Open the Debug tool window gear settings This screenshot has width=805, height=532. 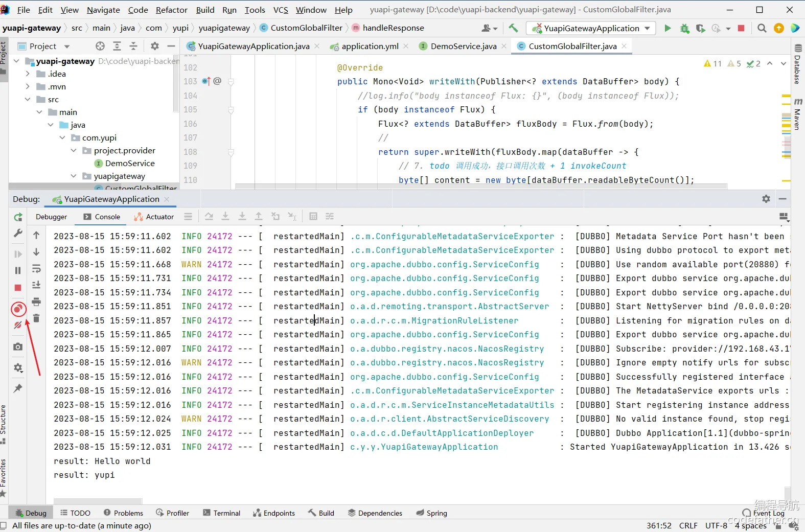[x=766, y=199]
